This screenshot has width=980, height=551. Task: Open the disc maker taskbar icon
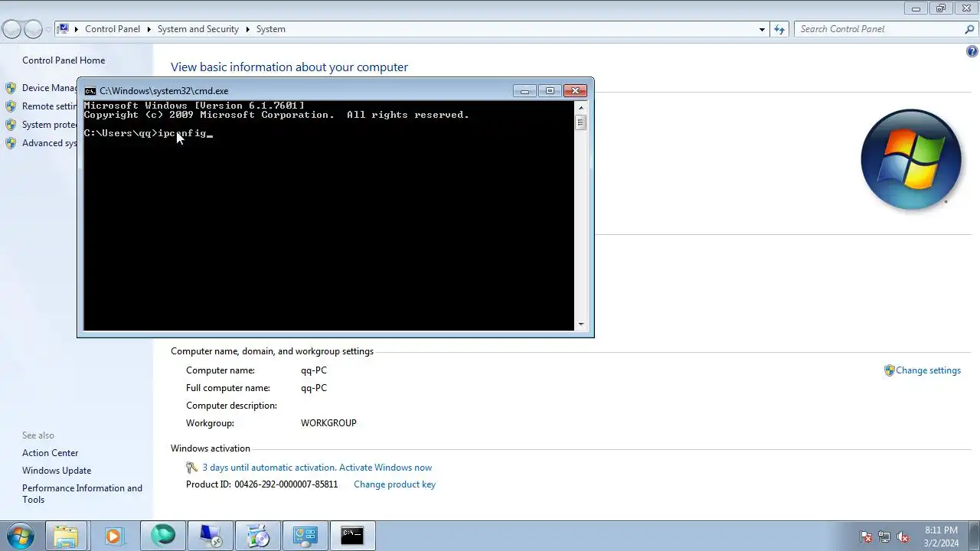[258, 536]
